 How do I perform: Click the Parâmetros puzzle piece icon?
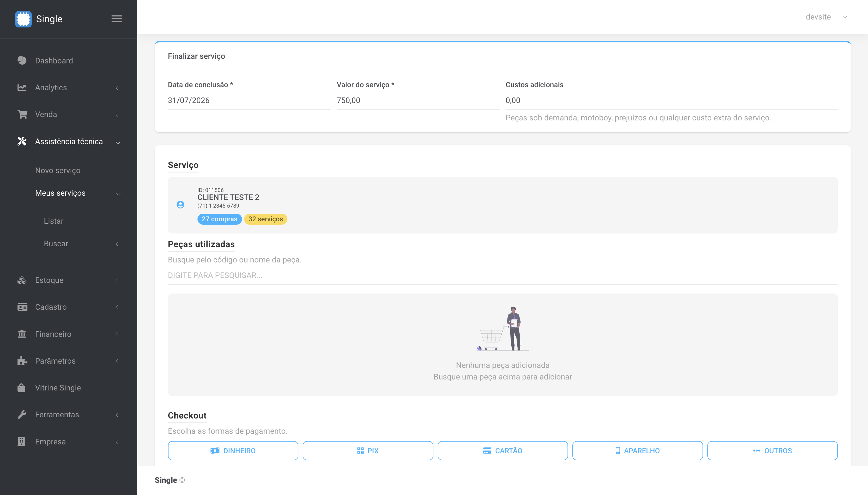22,361
